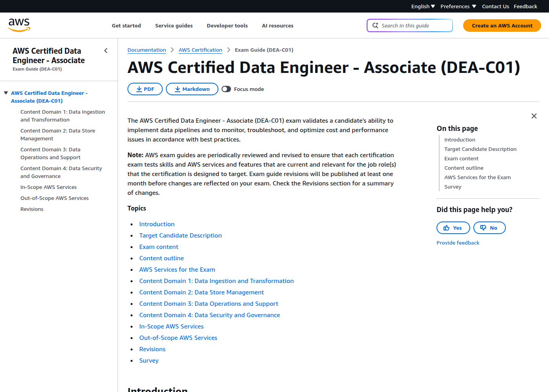Viewport: 549px width, 392px height.
Task: Open In-Scope AWS Services in sidebar
Action: coord(49,187)
